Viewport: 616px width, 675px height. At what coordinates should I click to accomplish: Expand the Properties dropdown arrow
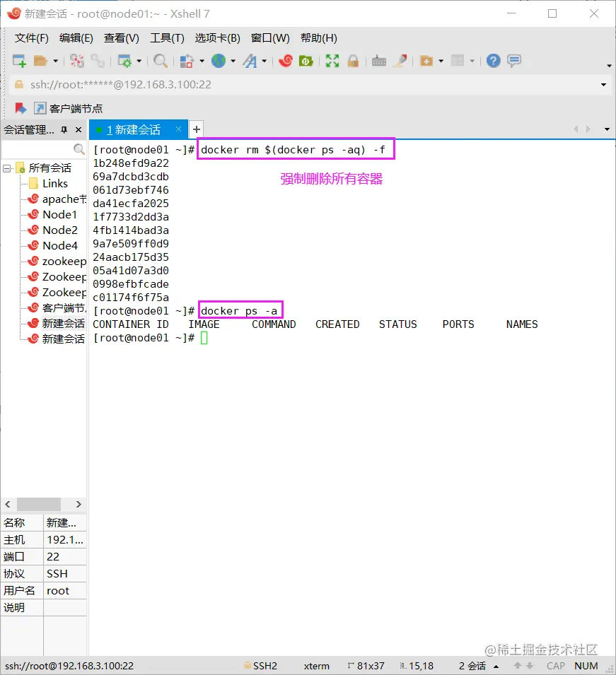point(139,61)
